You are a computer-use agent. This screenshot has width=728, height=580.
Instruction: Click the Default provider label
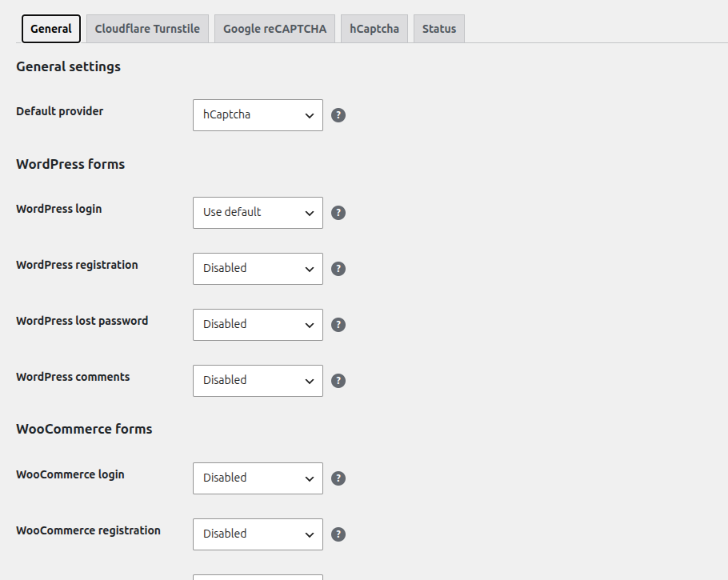click(x=60, y=111)
